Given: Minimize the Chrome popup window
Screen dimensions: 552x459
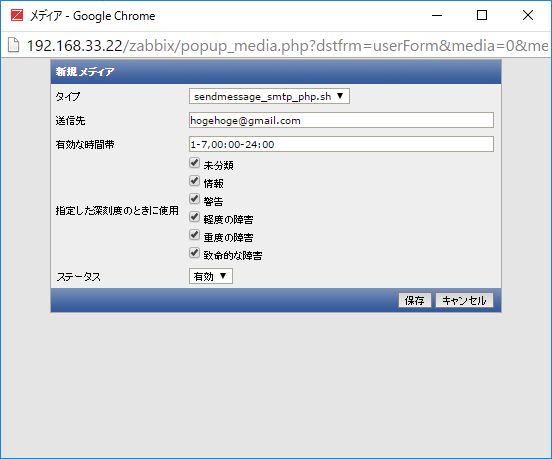Looking at the screenshot, I should tap(437, 15).
